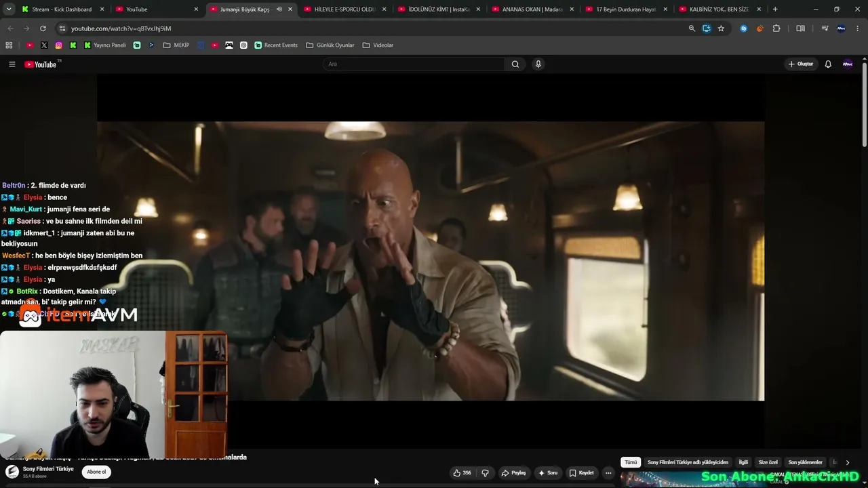Select the Tümü filter chip
Viewport: 868px width, 488px height.
tap(631, 462)
